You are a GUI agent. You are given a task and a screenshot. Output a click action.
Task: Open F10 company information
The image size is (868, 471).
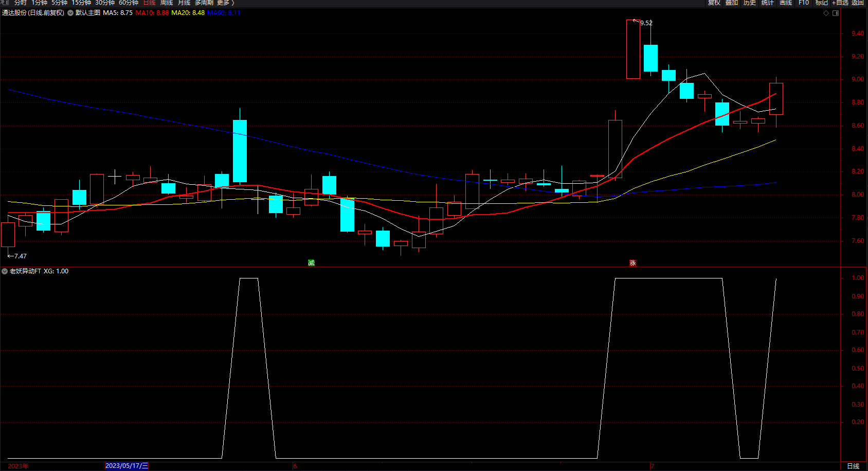coord(804,3)
